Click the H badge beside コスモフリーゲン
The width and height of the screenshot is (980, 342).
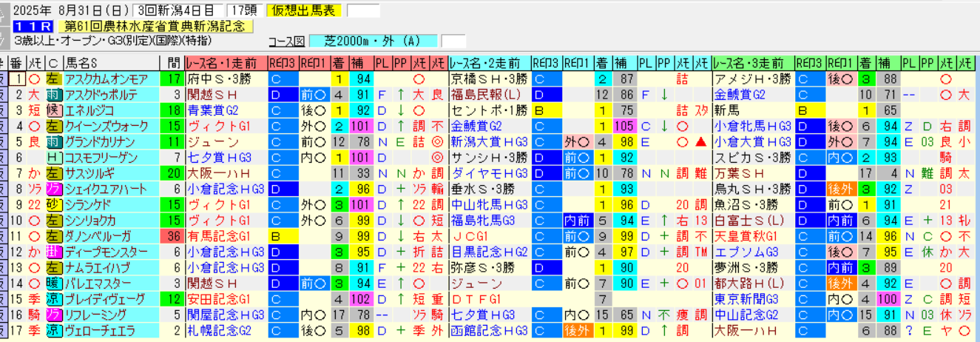(54, 158)
